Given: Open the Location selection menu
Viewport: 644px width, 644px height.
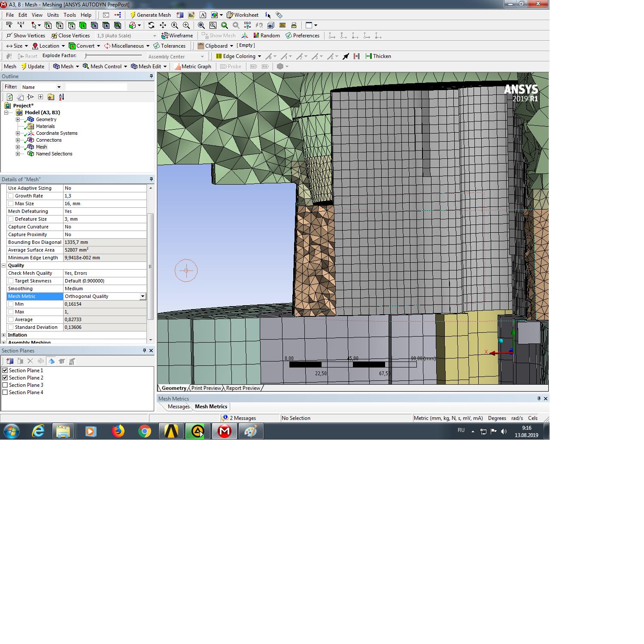Looking at the screenshot, I should (49, 46).
